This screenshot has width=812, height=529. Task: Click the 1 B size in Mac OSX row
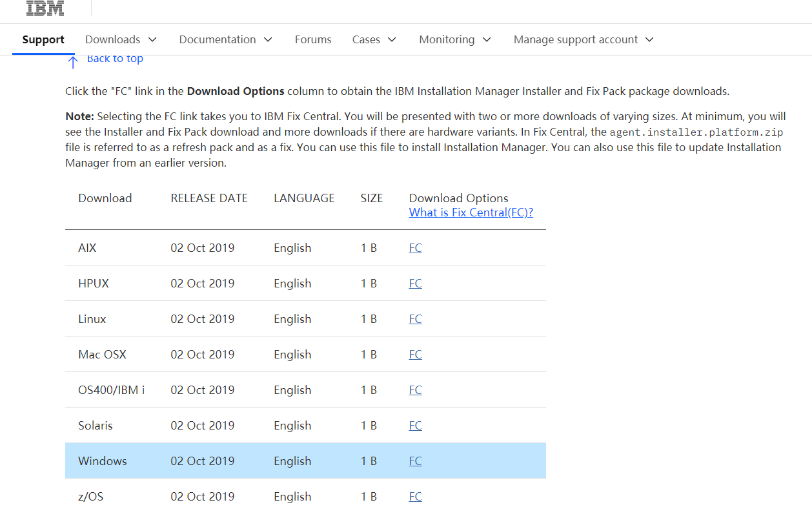(369, 355)
